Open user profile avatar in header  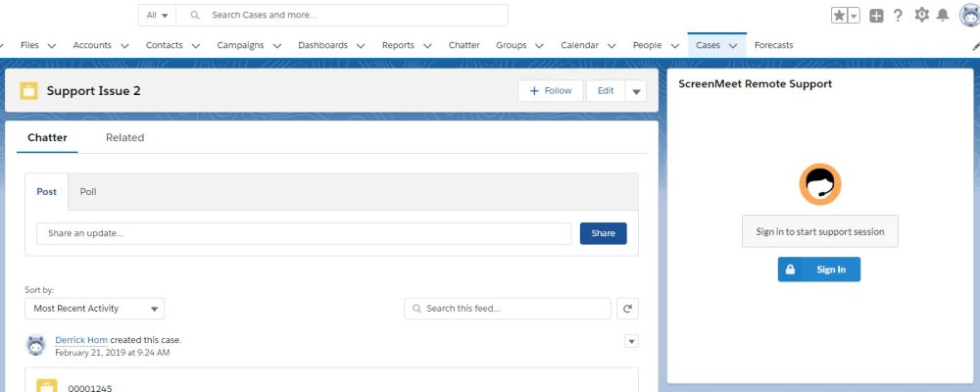pos(969,15)
